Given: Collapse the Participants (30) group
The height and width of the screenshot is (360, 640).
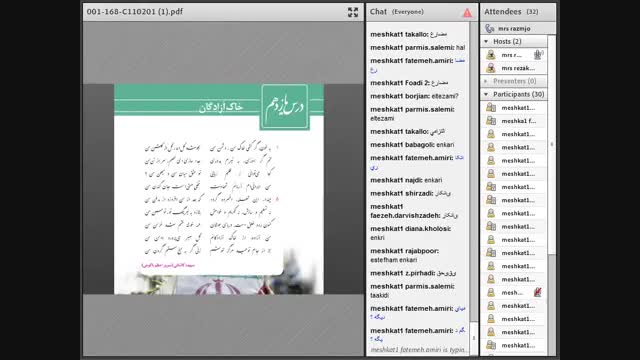Looking at the screenshot, I should click(x=486, y=94).
